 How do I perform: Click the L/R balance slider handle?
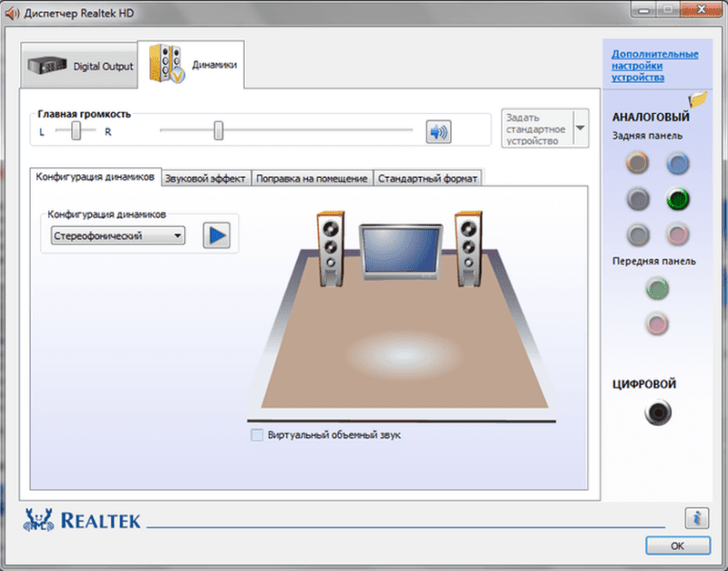click(76, 131)
